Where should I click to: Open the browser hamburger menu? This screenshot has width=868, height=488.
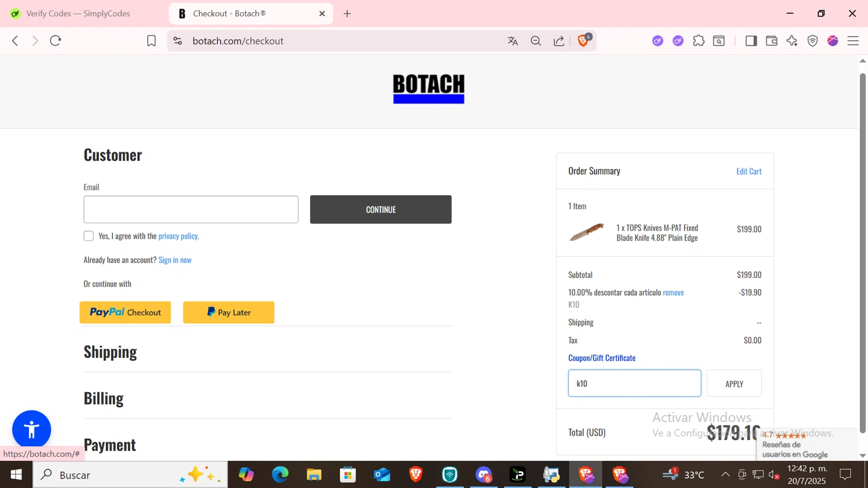click(853, 40)
